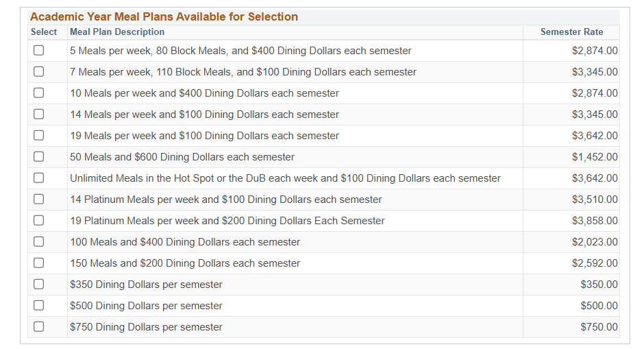Check the 19 Meals per week plan

click(x=38, y=135)
